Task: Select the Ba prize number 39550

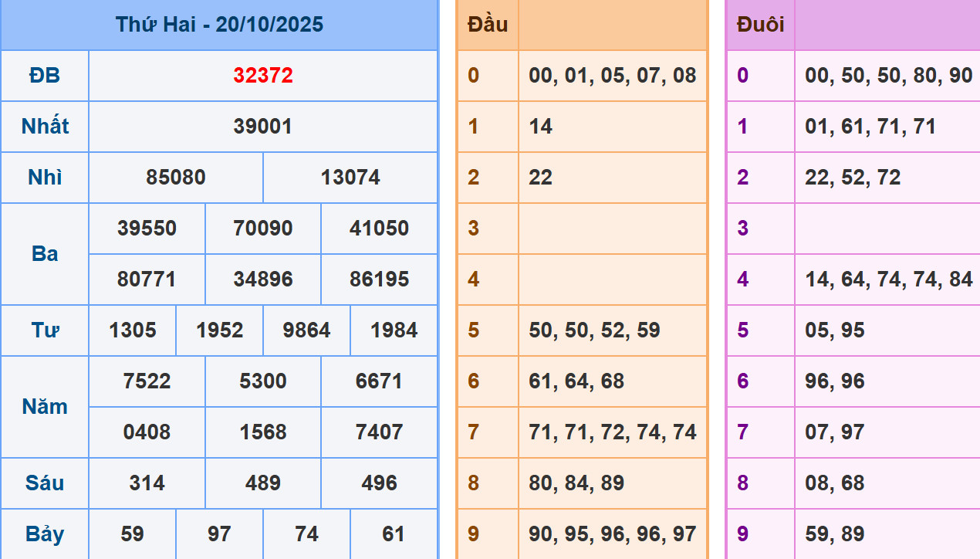Action: pos(147,229)
